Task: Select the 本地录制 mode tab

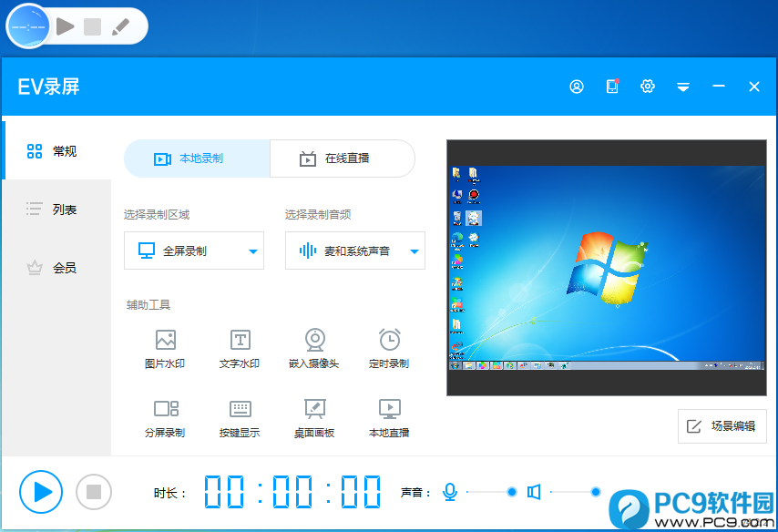Action: pos(197,159)
